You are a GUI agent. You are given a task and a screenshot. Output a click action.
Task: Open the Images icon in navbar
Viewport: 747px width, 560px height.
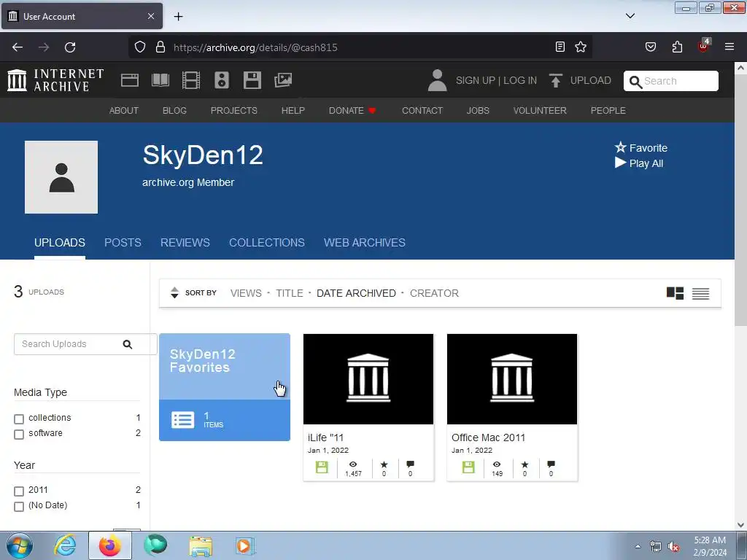click(283, 80)
